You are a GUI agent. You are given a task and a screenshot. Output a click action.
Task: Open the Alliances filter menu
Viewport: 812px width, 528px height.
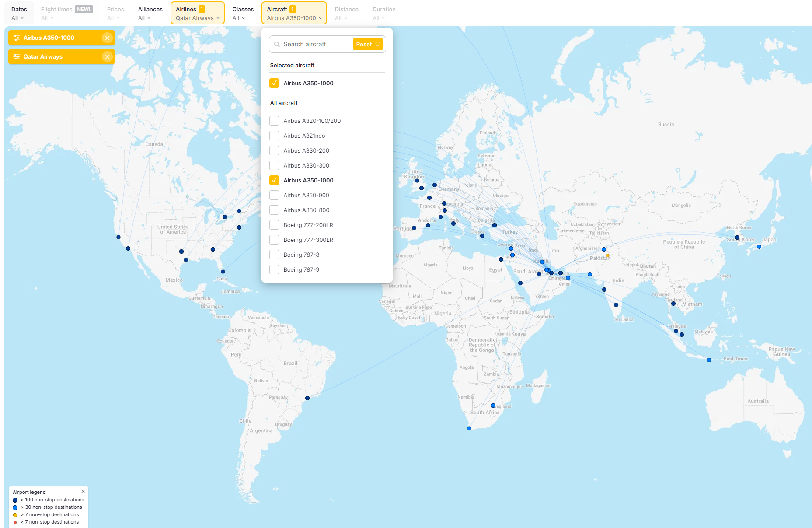150,14
